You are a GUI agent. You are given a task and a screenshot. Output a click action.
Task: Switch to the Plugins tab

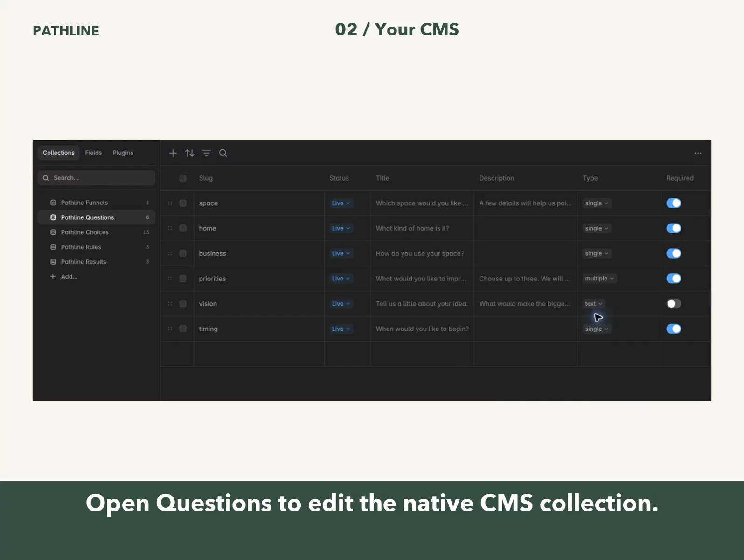123,153
